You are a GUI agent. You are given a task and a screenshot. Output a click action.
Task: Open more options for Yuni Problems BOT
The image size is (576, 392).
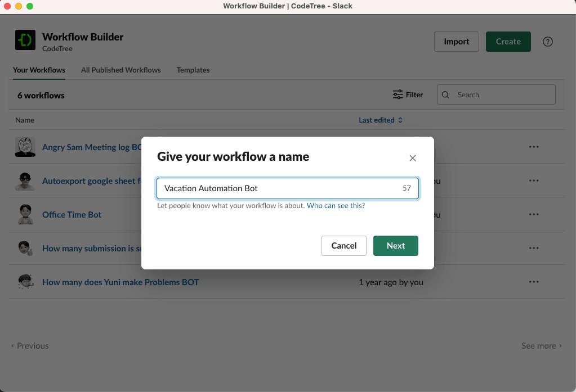(x=534, y=282)
